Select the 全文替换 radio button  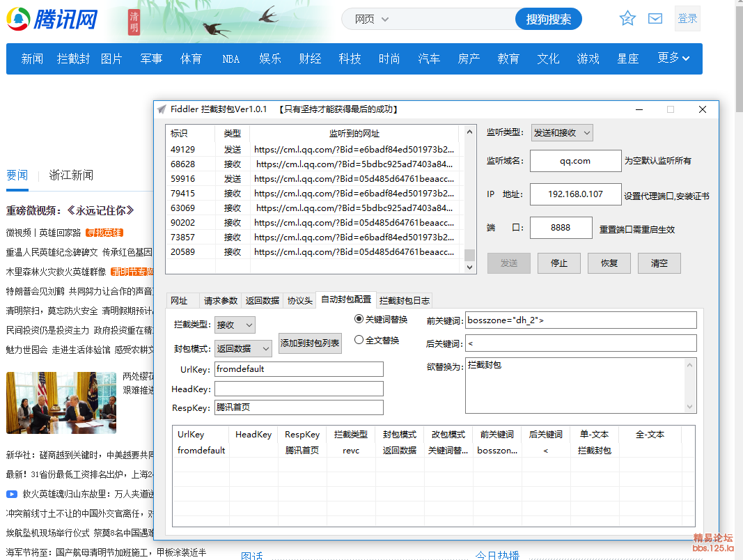coord(359,340)
